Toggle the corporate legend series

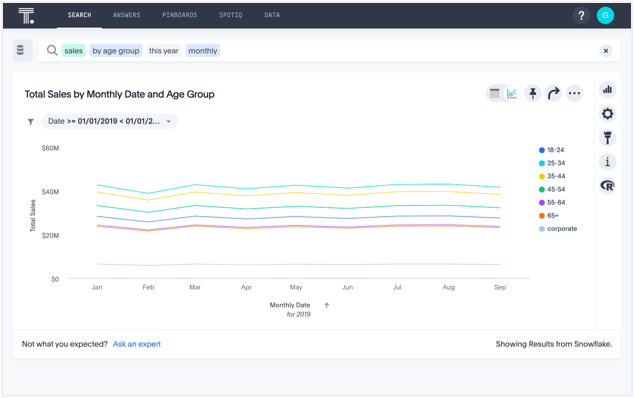point(558,229)
